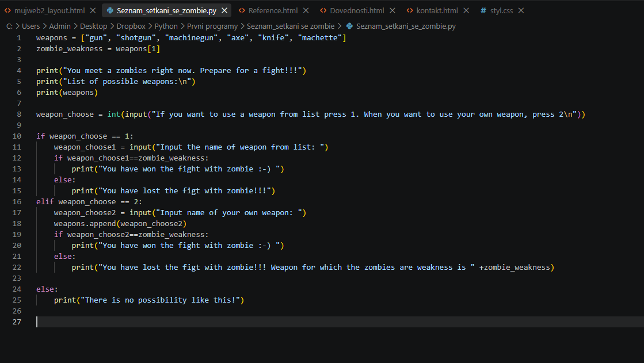Click the HTML icon on Reference.html tab

click(x=242, y=11)
